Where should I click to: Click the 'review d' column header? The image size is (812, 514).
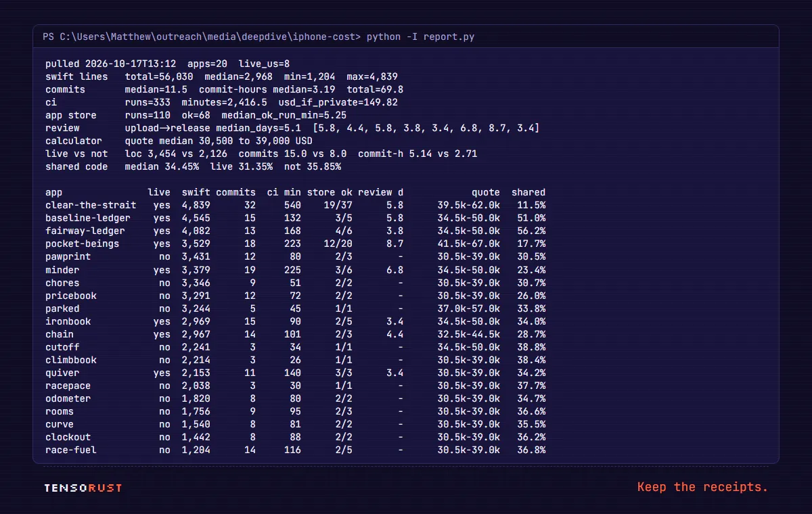coord(380,192)
